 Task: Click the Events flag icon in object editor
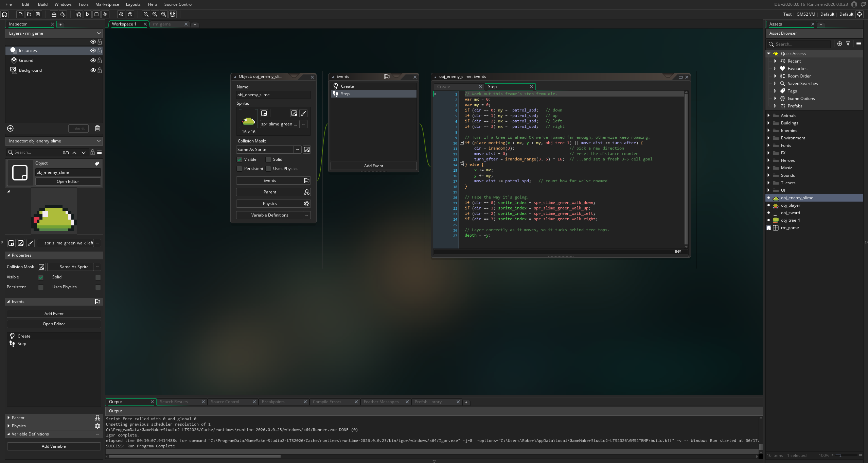pyautogui.click(x=307, y=181)
